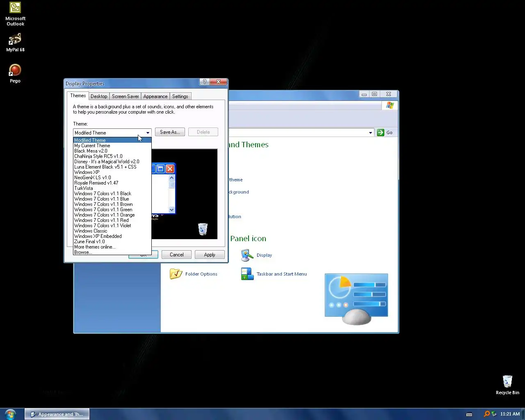Pick Windows 7 Colors v1.1 Red
Image resolution: width=525 pixels, height=420 pixels.
point(112,220)
